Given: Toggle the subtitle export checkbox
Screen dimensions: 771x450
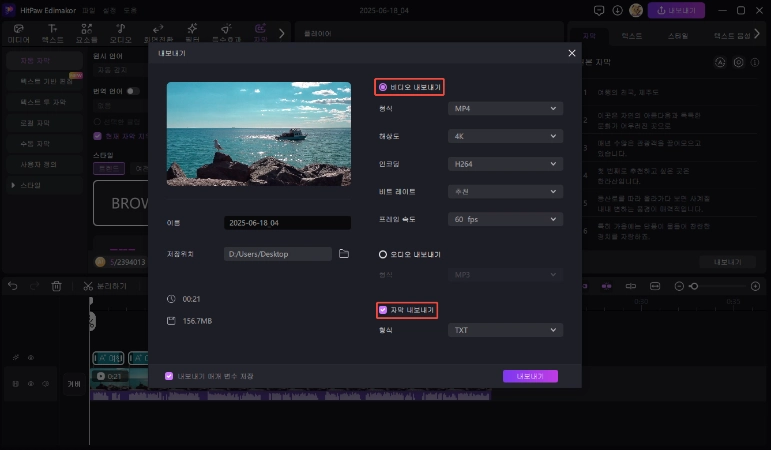Looking at the screenshot, I should click(x=383, y=310).
